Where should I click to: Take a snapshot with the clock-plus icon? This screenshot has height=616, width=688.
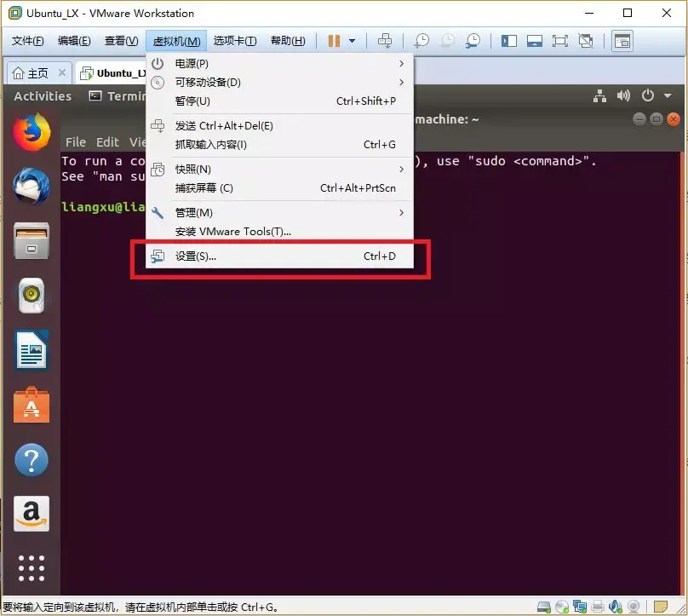point(421,41)
